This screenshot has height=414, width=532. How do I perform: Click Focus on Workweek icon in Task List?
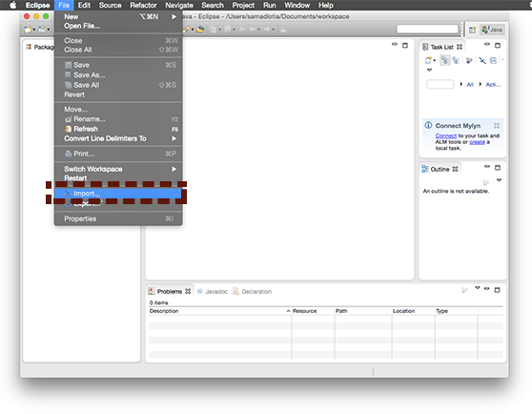(469, 60)
